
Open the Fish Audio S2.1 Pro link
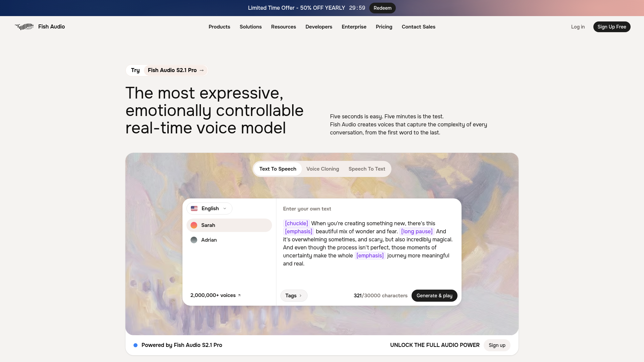click(176, 70)
